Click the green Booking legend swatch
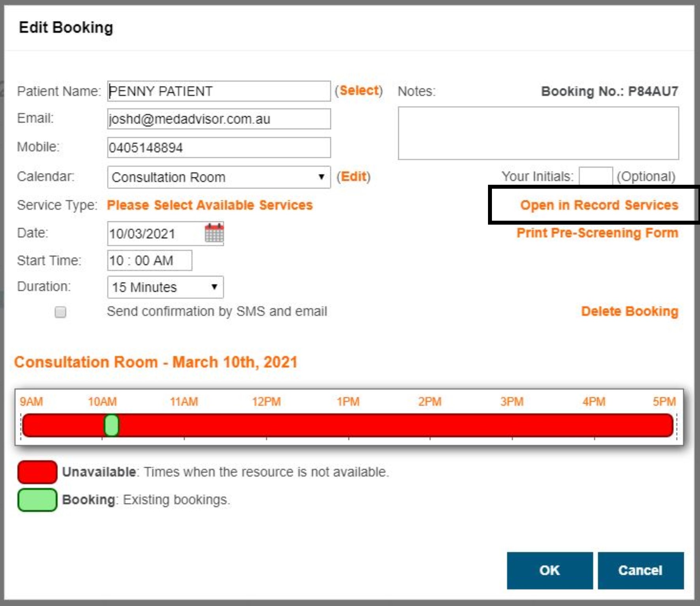The image size is (700, 606). tap(38, 500)
